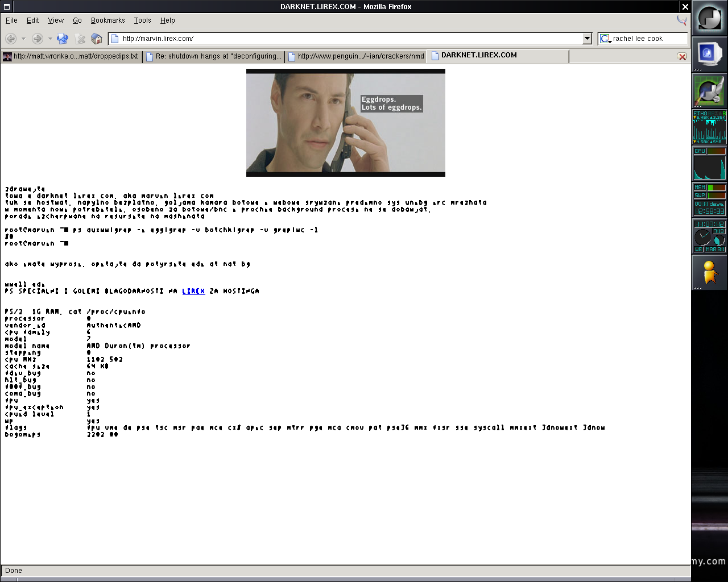Open the Back button history dropdown

point(23,39)
